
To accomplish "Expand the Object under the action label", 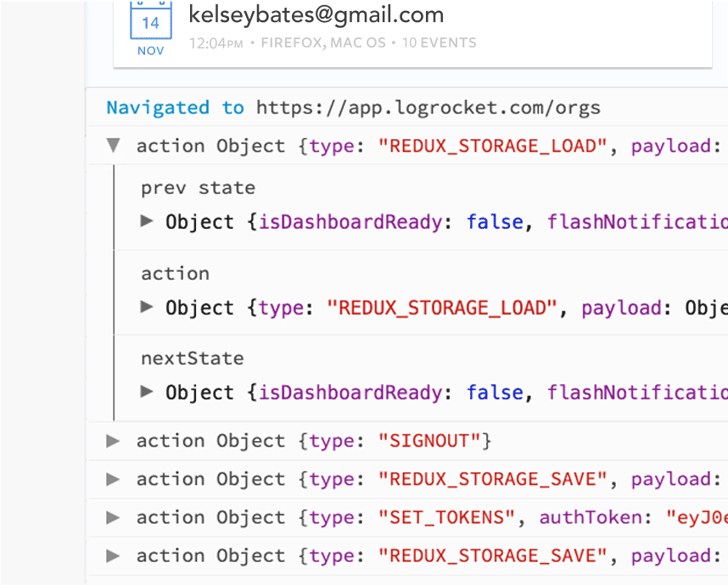I will click(x=147, y=307).
